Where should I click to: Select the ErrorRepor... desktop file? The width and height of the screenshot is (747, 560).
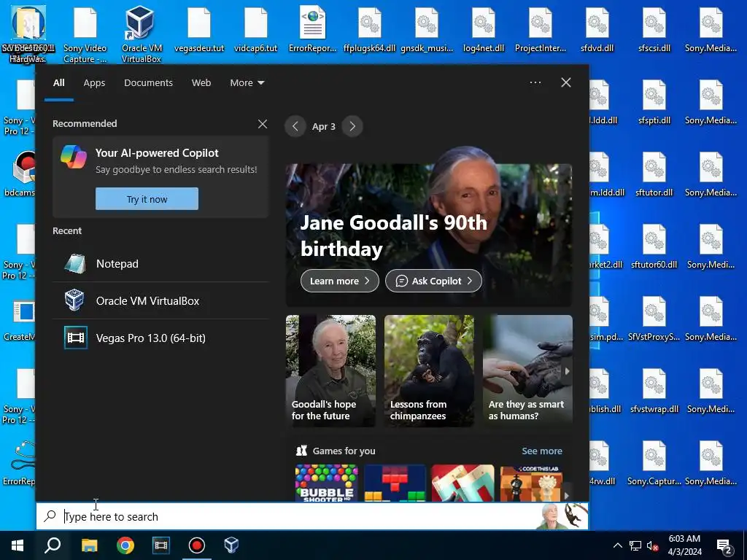tap(312, 29)
